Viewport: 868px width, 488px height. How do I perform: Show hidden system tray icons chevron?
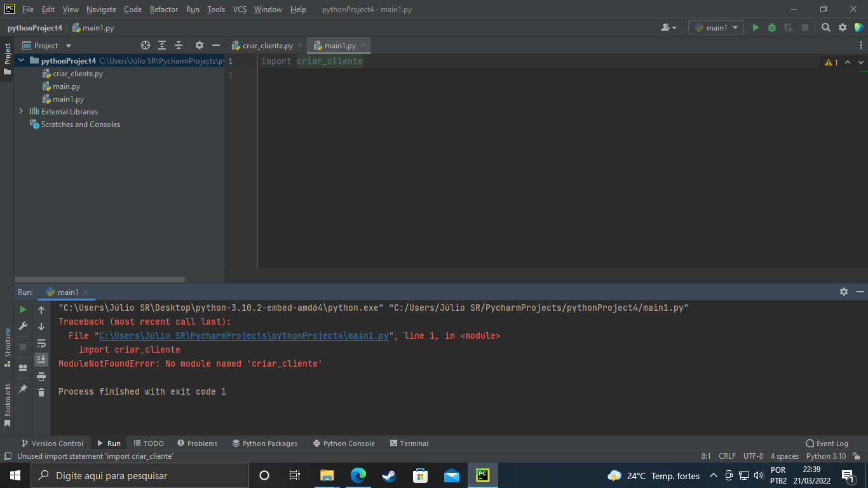(x=714, y=475)
